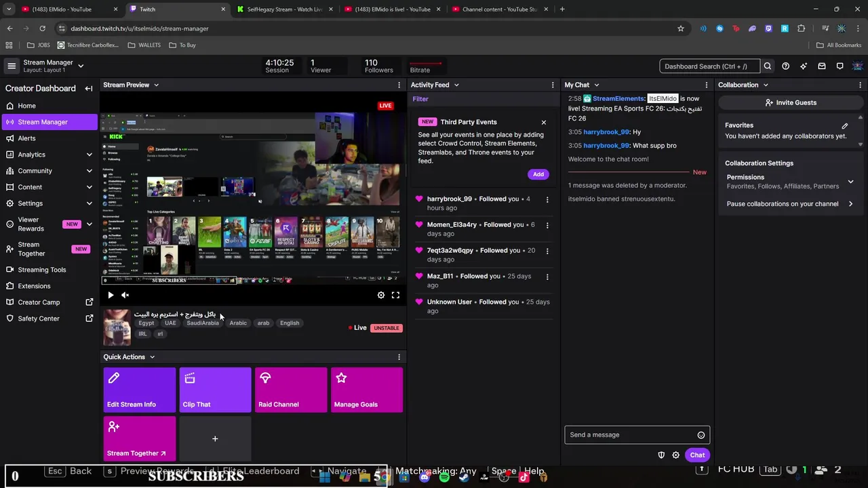Open the sparkle what's-new icon
The image size is (868, 488).
click(x=804, y=66)
